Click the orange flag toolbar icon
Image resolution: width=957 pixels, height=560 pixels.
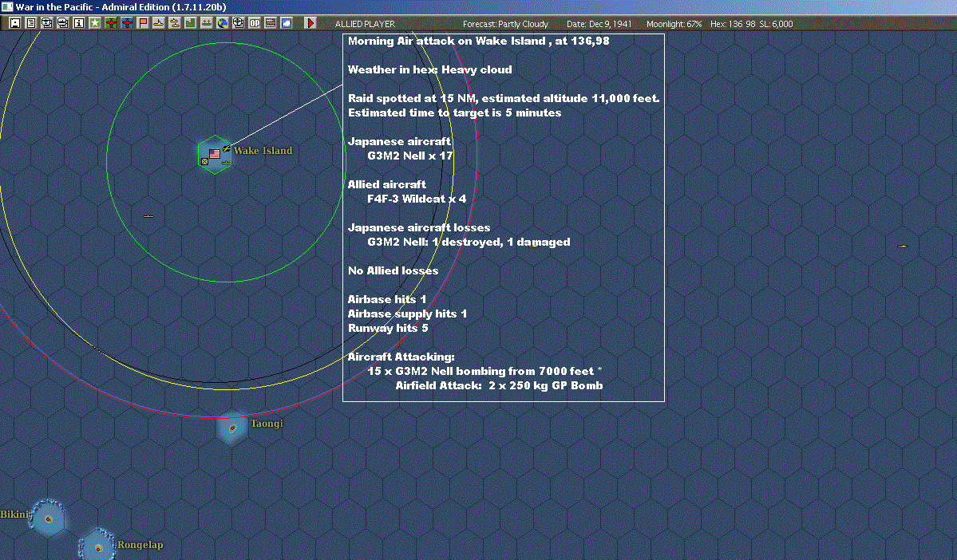pos(142,23)
